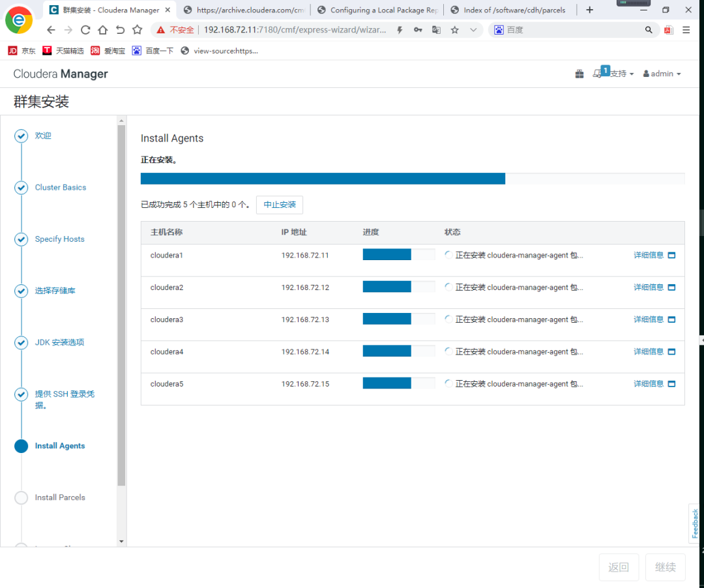
Task: Expand the address bar dropdown chevron
Action: point(473,30)
